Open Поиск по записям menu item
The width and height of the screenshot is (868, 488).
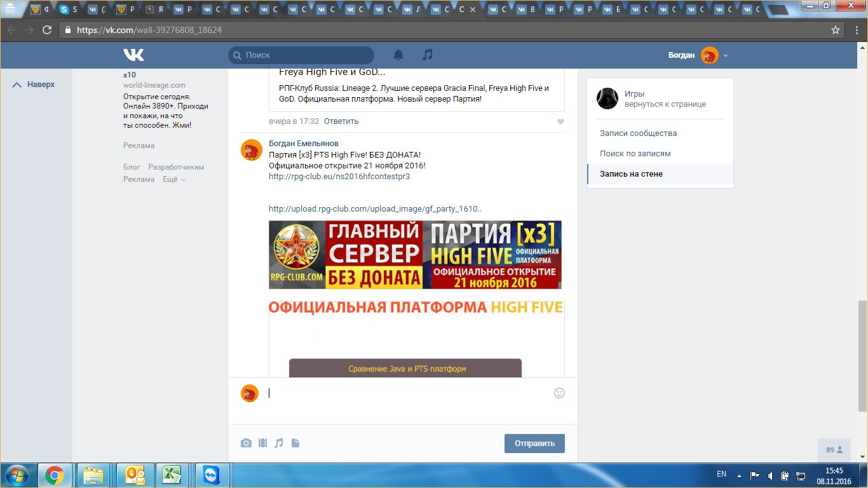(635, 154)
